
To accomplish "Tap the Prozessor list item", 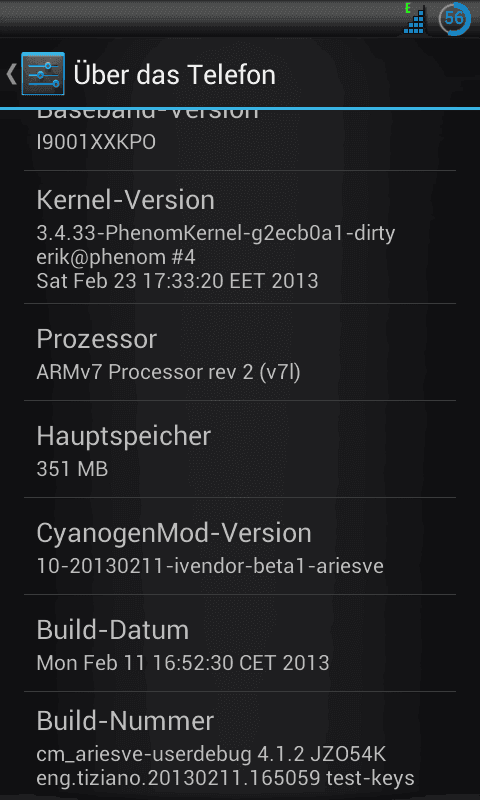I will click(x=240, y=352).
